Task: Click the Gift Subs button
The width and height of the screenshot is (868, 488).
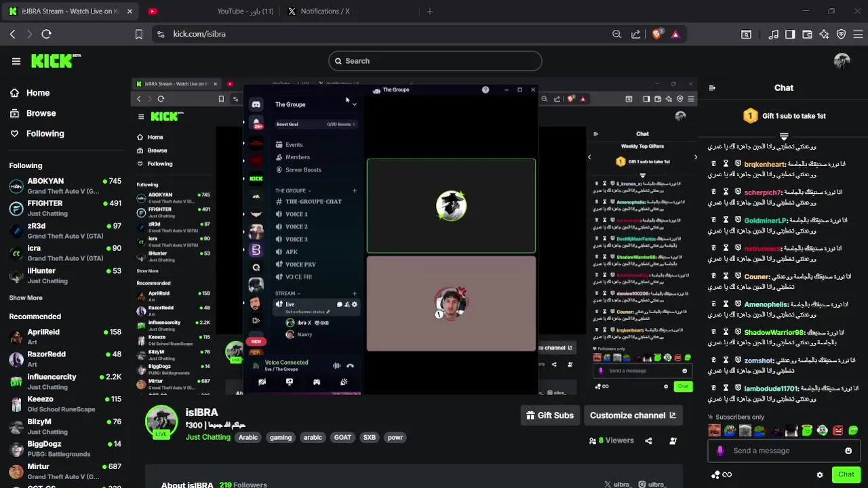Action: (549, 415)
